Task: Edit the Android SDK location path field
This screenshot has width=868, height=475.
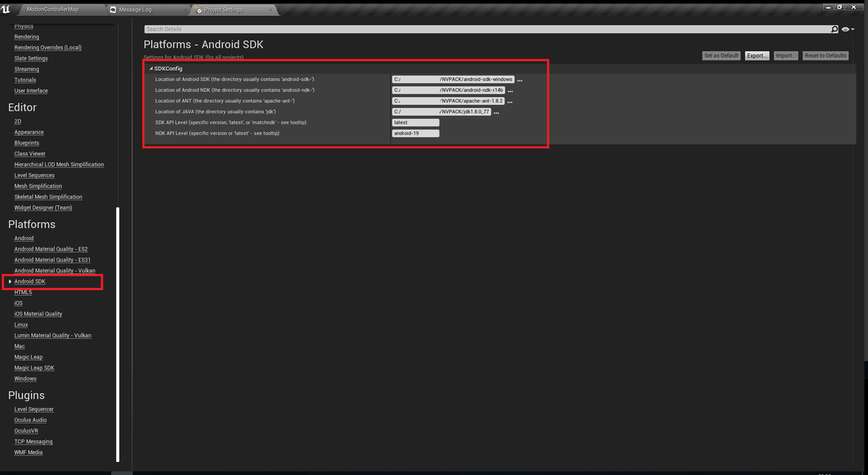Action: 453,80
